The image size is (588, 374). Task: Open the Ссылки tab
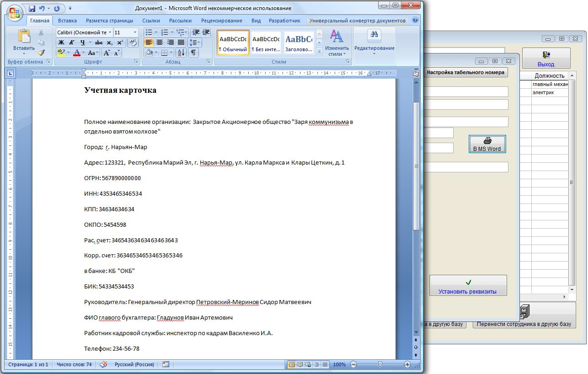151,21
